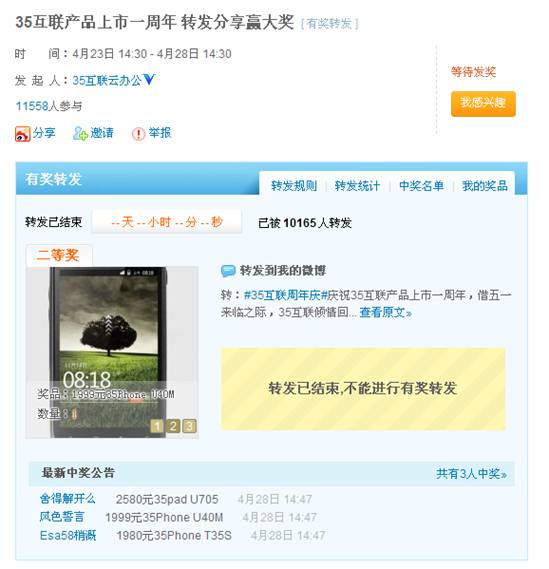Show prize slide number 2
Screen dimensions: 549x569
pyautogui.click(x=173, y=426)
